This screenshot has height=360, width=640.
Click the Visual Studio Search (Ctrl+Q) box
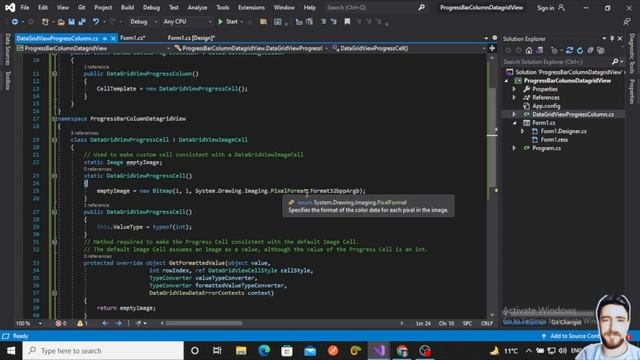376,7
